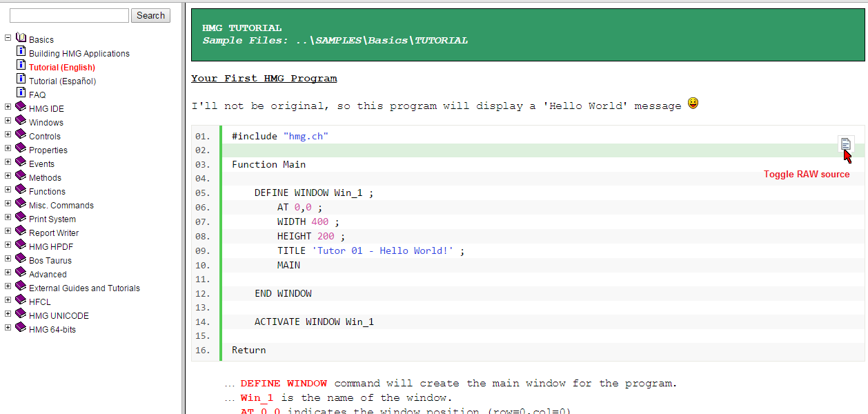Expand the Methods tree node
This screenshot has height=414, width=868.
[x=8, y=175]
